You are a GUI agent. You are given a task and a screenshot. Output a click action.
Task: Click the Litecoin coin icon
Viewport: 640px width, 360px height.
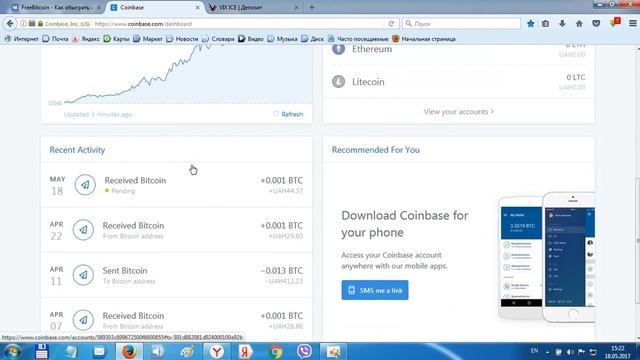pos(338,82)
